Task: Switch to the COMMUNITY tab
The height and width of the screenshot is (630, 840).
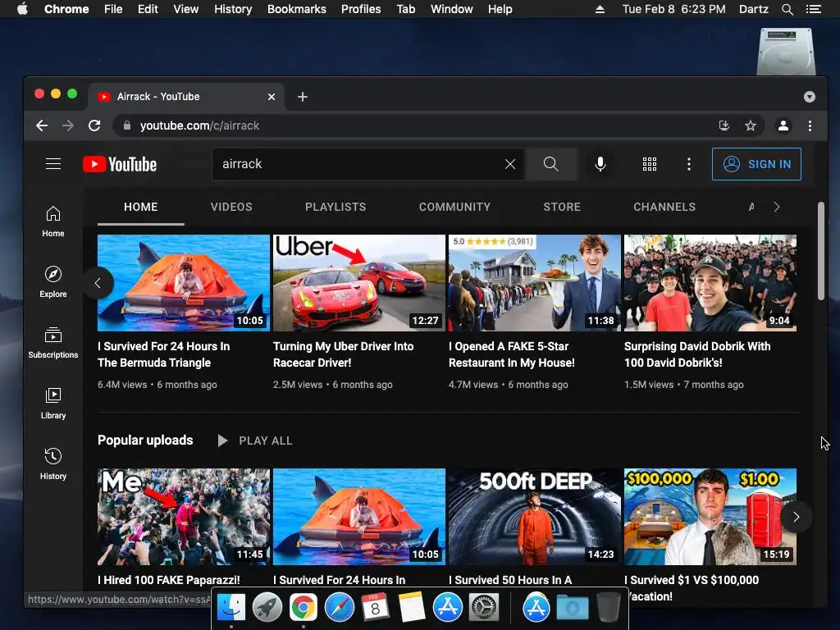Action: tap(454, 207)
